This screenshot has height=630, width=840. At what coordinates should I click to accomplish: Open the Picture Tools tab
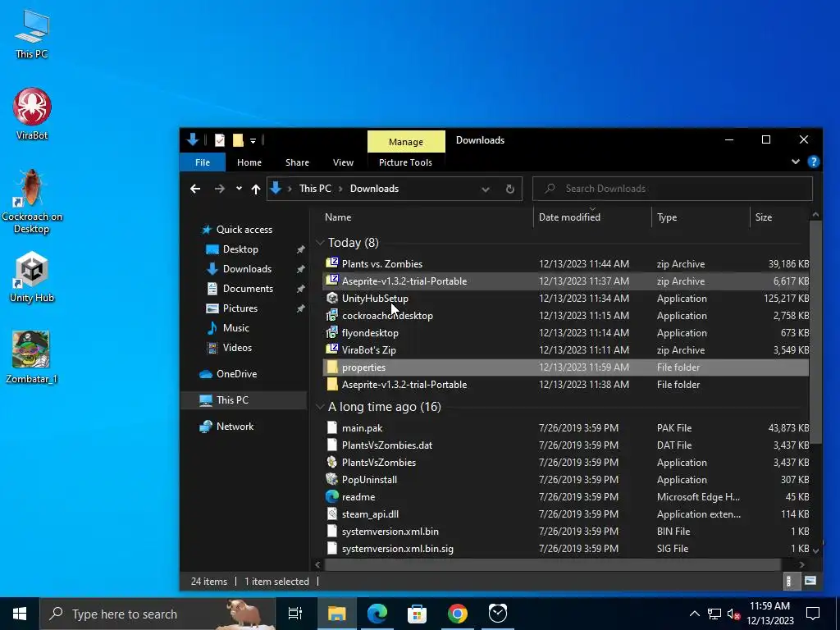[x=405, y=162]
